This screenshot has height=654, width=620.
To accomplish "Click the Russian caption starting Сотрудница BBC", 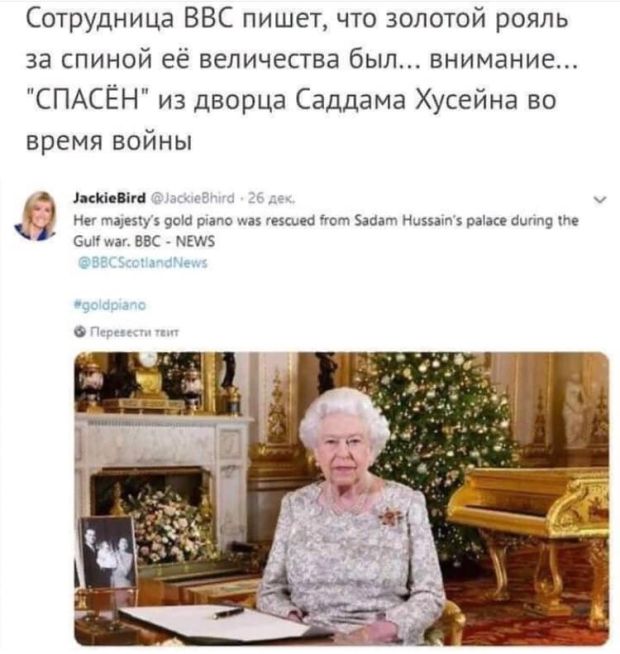I will pyautogui.click(x=301, y=79).
